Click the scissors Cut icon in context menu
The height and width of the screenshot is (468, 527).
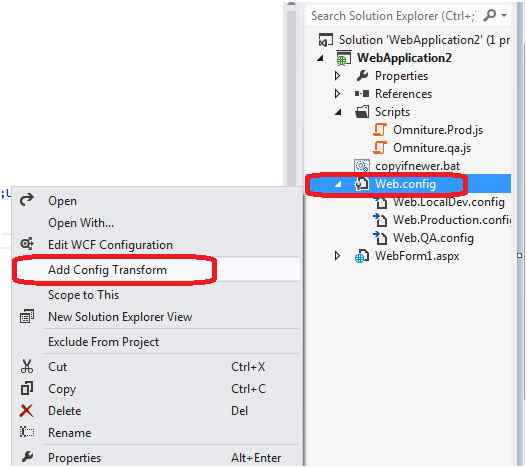point(27,366)
